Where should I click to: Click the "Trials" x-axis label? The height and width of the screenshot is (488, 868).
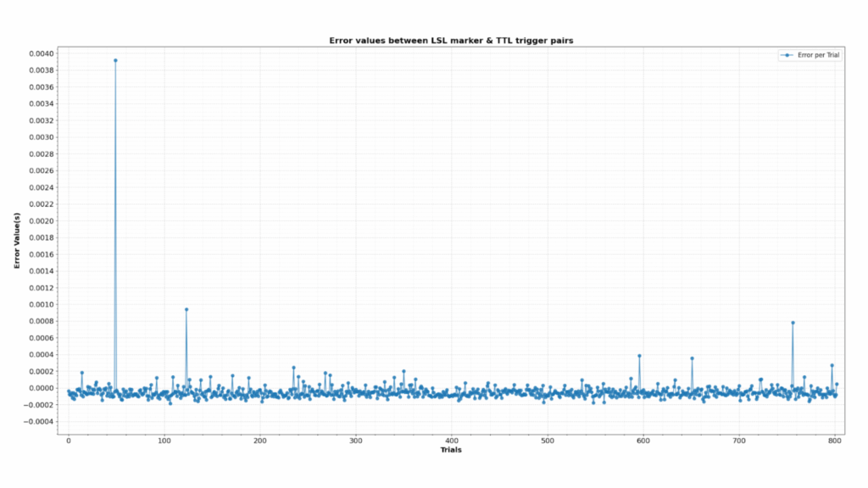pos(451,450)
